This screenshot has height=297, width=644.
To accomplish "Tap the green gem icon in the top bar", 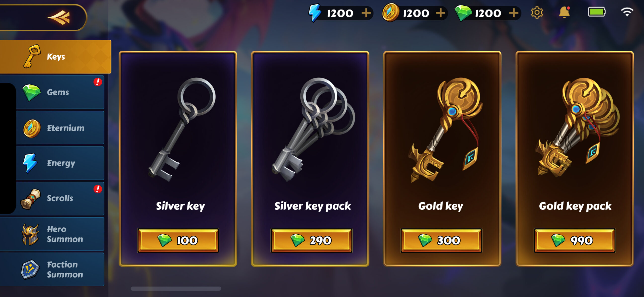I will [463, 13].
